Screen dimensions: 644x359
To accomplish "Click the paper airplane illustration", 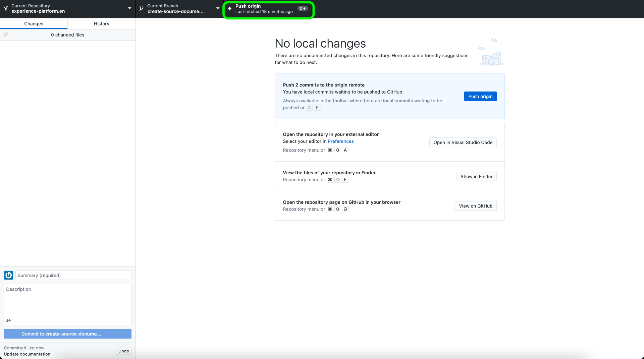I will (494, 40).
